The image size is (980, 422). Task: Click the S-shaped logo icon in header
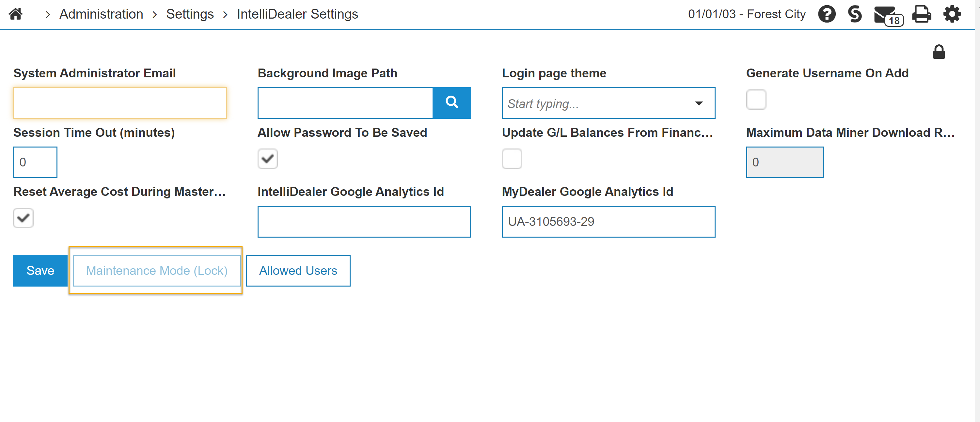coord(854,14)
